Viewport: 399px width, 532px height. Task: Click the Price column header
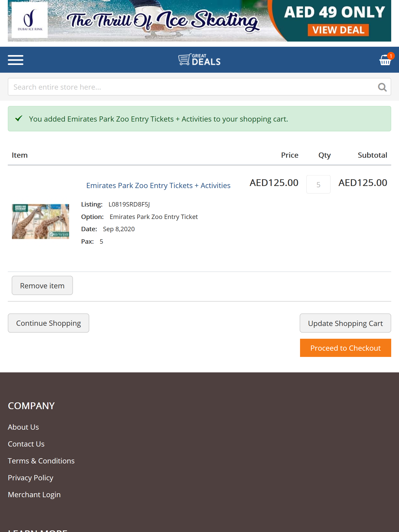click(290, 155)
